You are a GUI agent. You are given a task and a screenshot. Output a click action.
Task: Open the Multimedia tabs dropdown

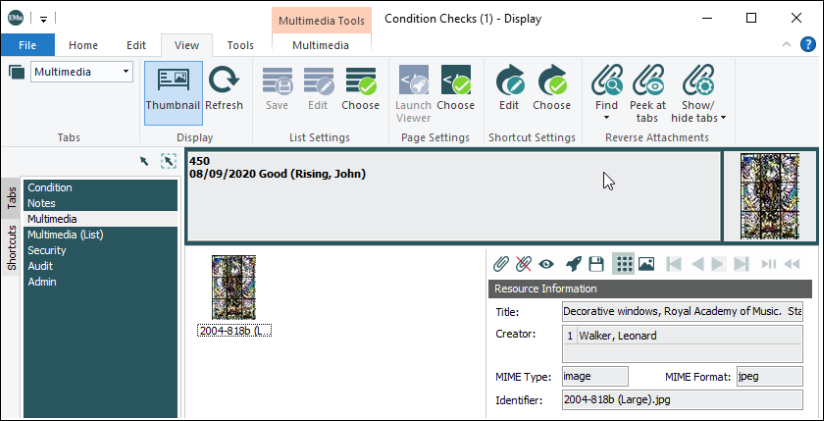(x=125, y=71)
